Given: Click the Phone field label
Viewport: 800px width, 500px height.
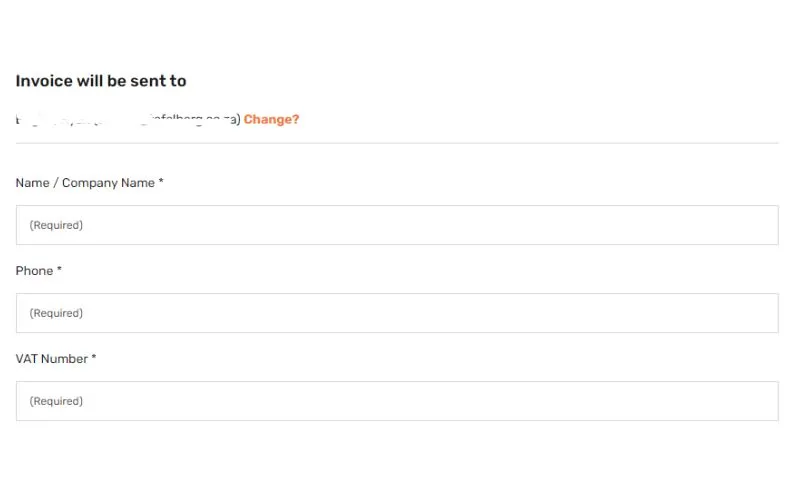Looking at the screenshot, I should 34,271.
